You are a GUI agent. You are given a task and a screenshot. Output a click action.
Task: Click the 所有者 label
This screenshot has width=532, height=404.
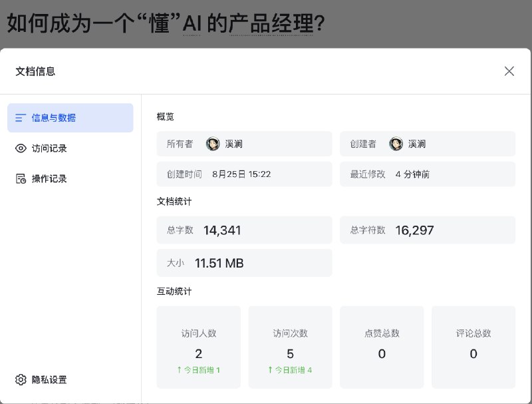[180, 144]
